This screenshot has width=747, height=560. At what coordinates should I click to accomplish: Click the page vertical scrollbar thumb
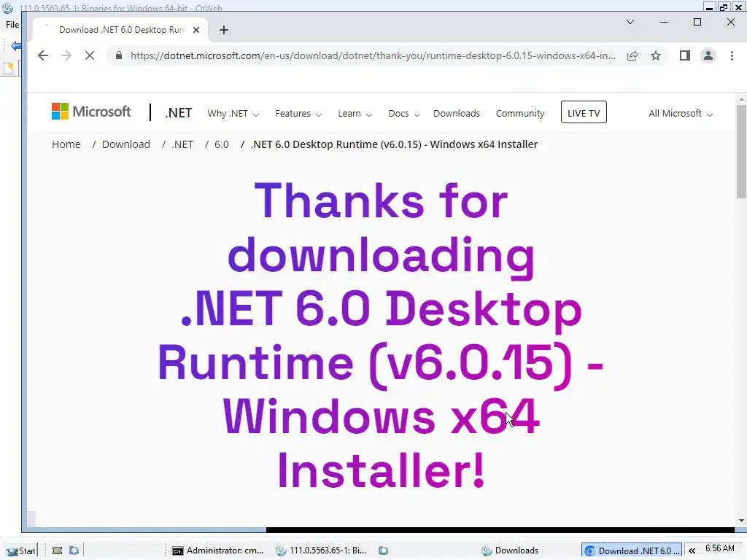coord(741,152)
